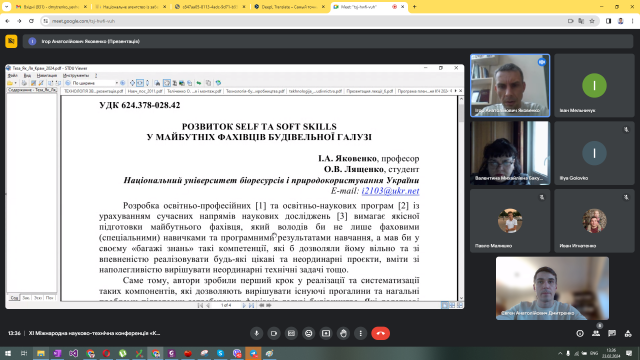Select 'Сод' contents tab in STDU sidebar

coord(14,298)
